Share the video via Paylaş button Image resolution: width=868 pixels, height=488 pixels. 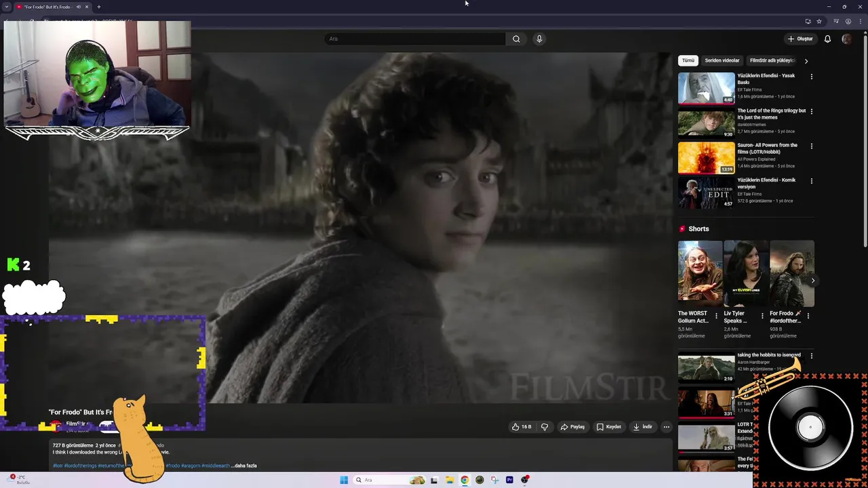[572, 427]
